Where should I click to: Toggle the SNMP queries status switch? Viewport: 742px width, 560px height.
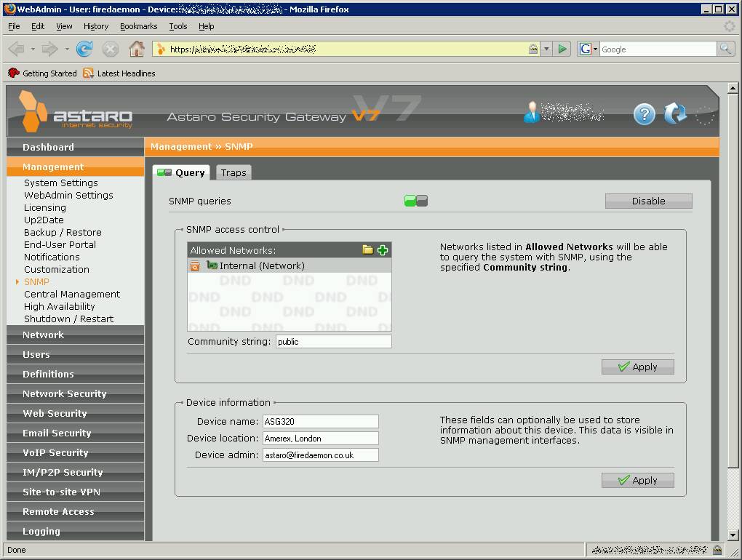tap(416, 201)
